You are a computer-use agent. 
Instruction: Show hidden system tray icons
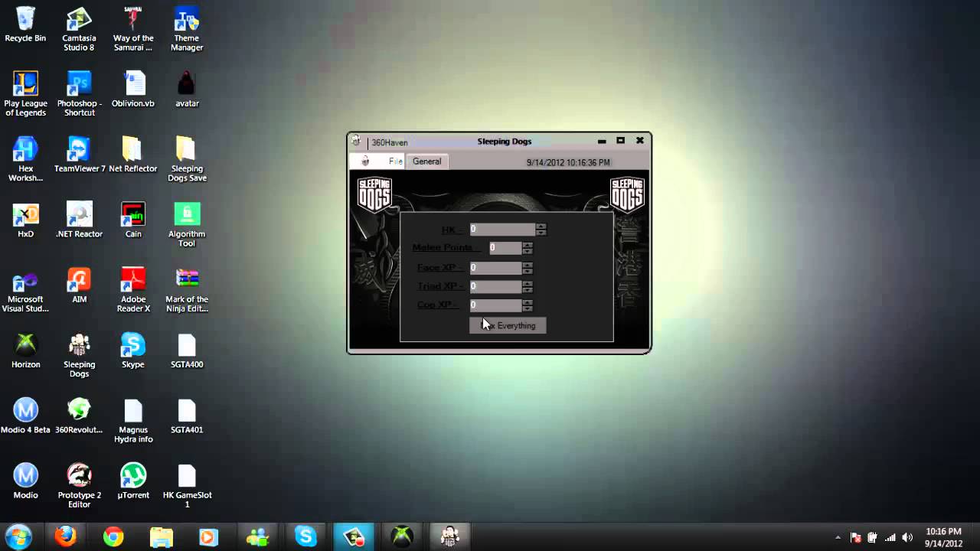pyautogui.click(x=838, y=537)
